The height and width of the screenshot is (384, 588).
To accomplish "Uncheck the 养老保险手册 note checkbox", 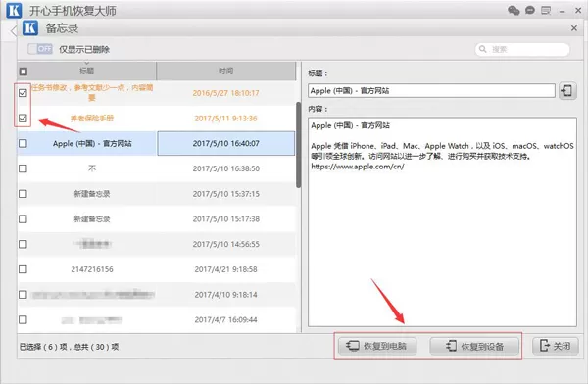I will click(x=23, y=119).
